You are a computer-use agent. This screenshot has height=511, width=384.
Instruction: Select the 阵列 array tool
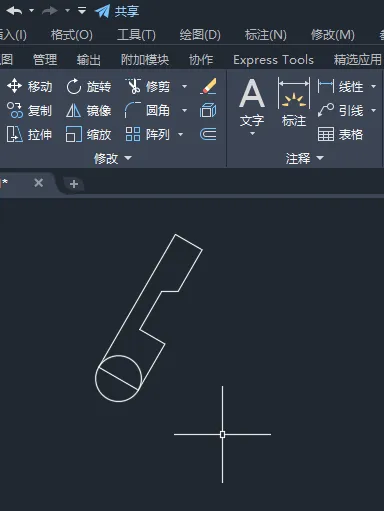point(147,135)
